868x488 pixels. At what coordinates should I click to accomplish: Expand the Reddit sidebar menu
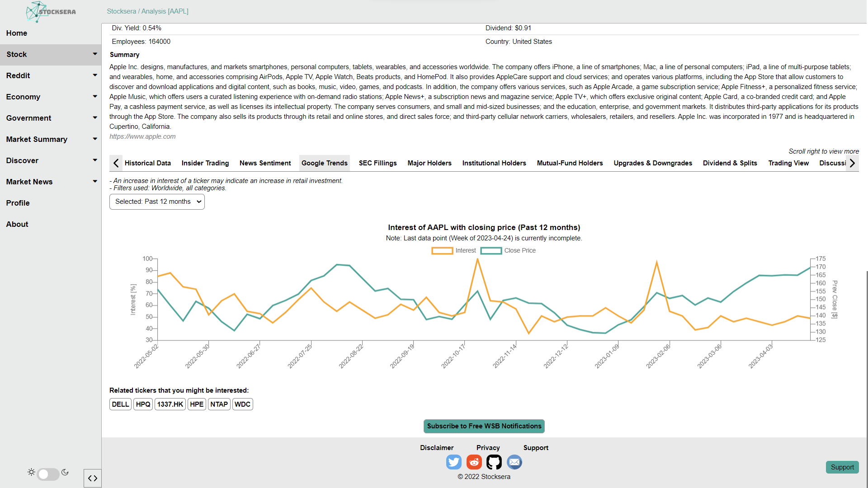click(x=51, y=75)
